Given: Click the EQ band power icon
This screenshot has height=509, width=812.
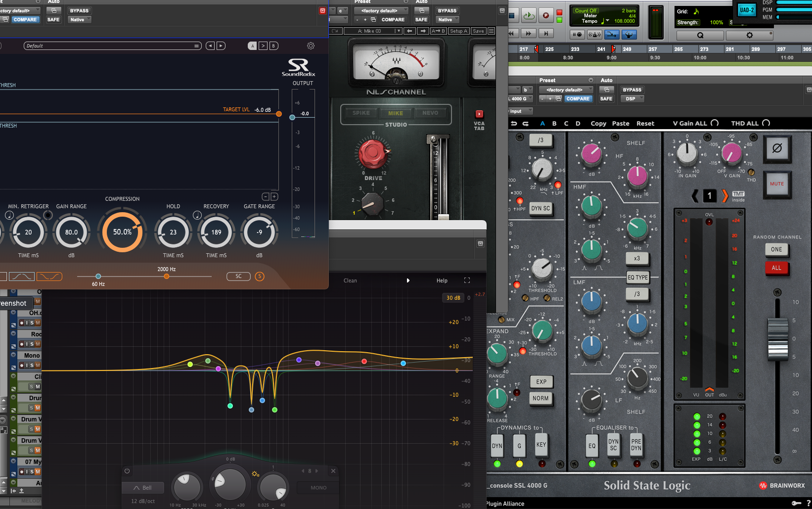Looking at the screenshot, I should (127, 471).
